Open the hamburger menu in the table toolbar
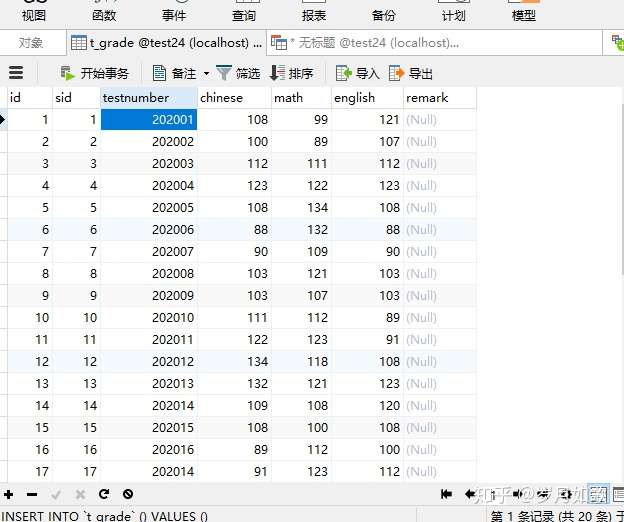Screen dimensions: 624x522 coord(16,73)
